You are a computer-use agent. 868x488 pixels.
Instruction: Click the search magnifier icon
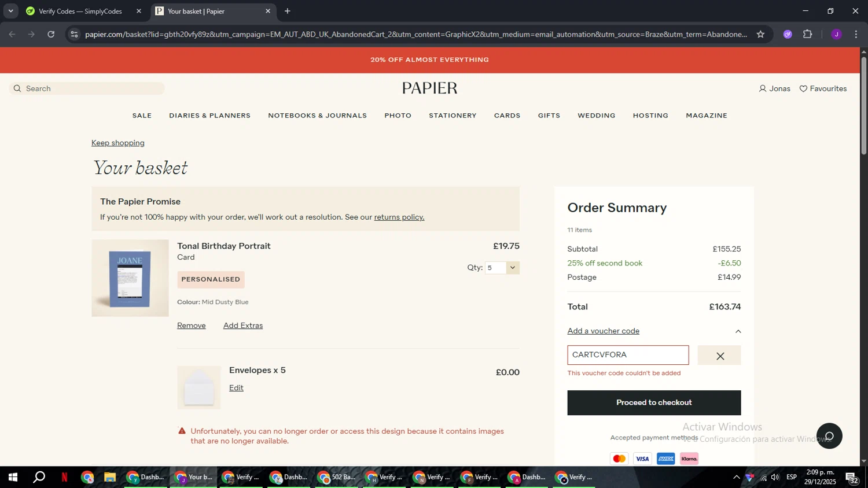coord(17,88)
